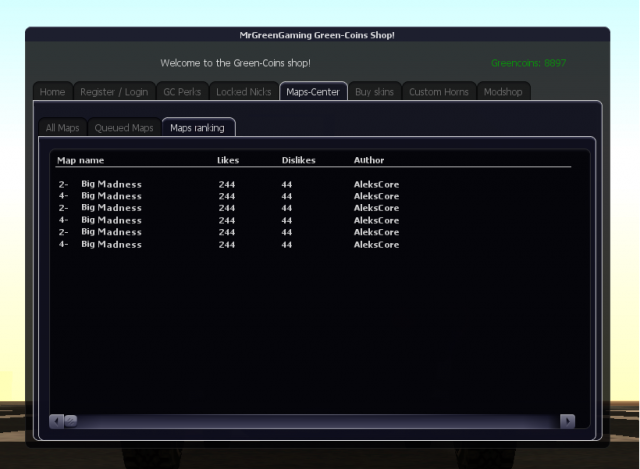Open the Buy skins tab
This screenshot has height=469, width=640.
click(375, 92)
